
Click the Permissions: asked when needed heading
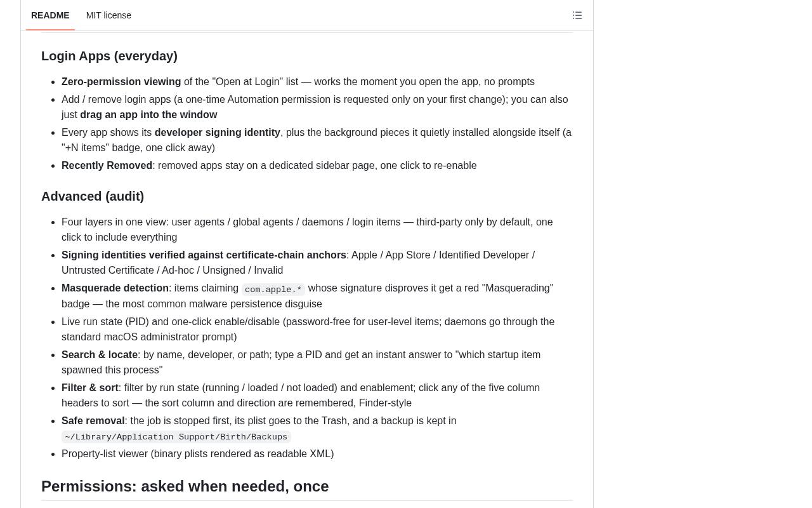[x=185, y=486]
